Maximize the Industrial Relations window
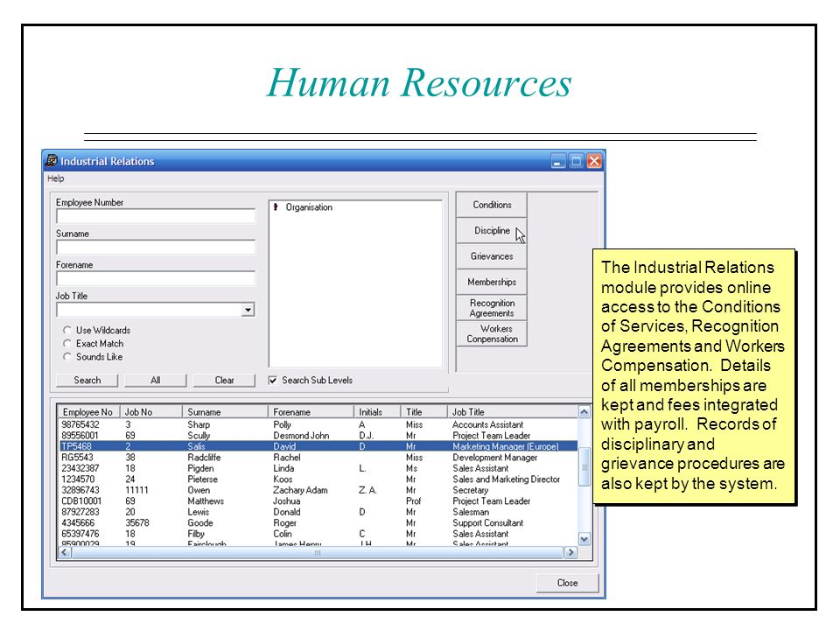840x630 pixels. tap(576, 161)
